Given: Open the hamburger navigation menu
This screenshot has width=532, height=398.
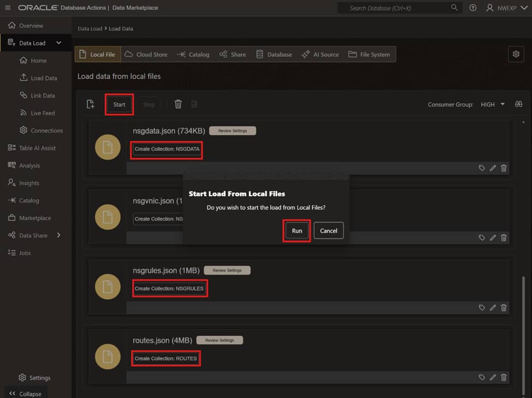Looking at the screenshot, I should point(8,8).
